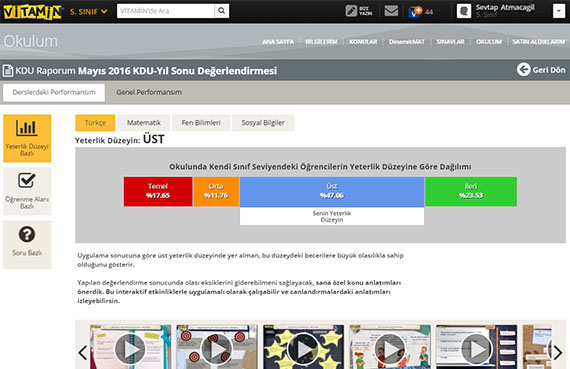Viewport: 570px width, 369px height.
Task: Click the KDU Raporum document icon
Action: click(x=8, y=71)
